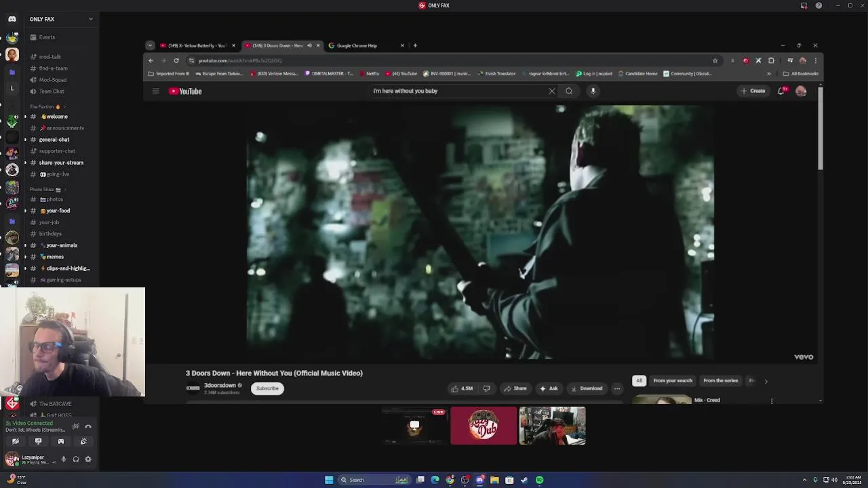Open more actions for the video

(617, 388)
